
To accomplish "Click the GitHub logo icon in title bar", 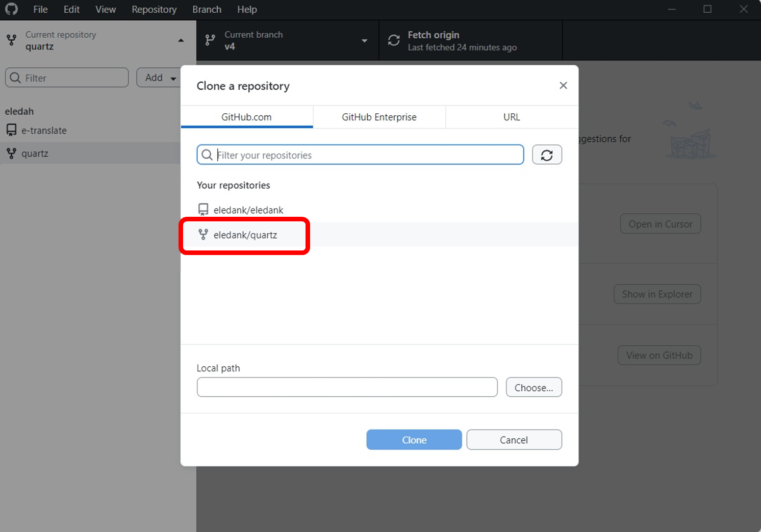I will 11,9.
